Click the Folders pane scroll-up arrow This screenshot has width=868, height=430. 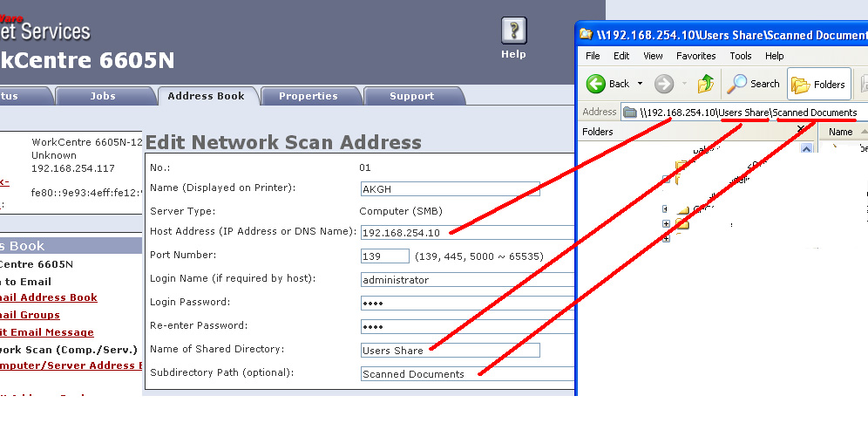click(x=806, y=148)
